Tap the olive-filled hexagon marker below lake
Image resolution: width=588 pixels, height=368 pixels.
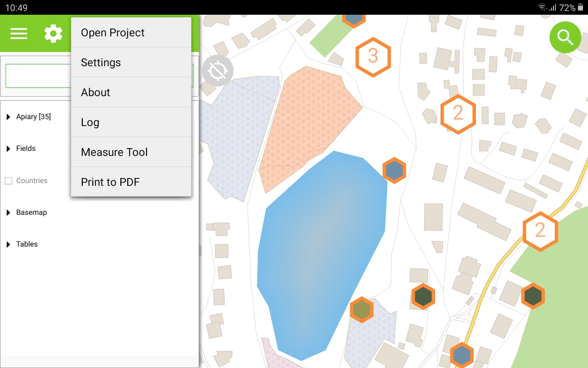[362, 310]
